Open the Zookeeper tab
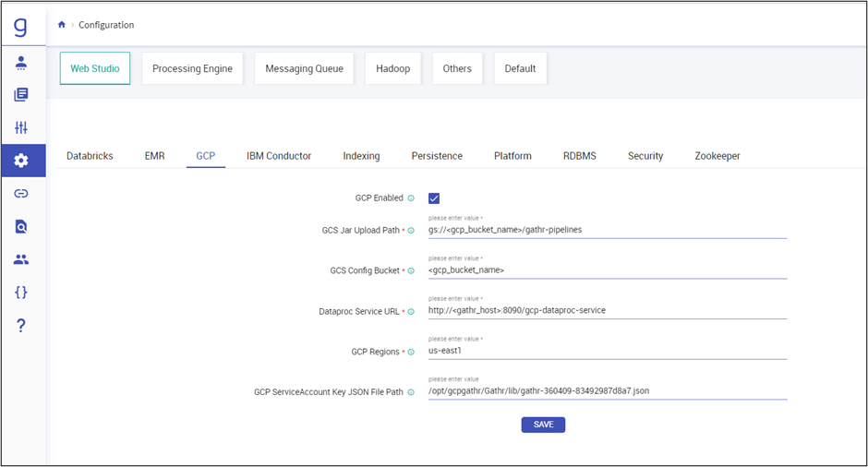Screen dimensions: 868x467 pos(717,156)
